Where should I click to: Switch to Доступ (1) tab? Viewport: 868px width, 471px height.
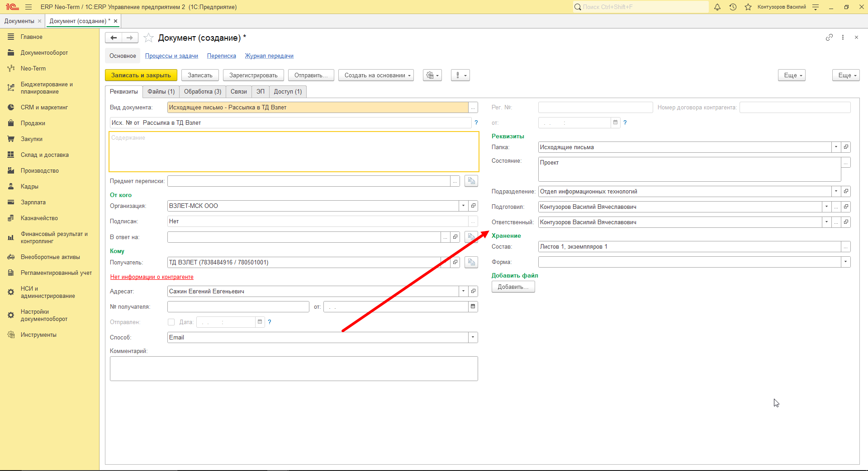click(288, 92)
